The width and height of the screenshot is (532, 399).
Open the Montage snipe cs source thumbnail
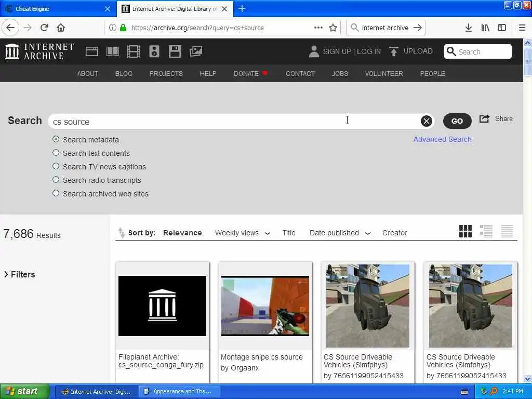[x=265, y=305]
